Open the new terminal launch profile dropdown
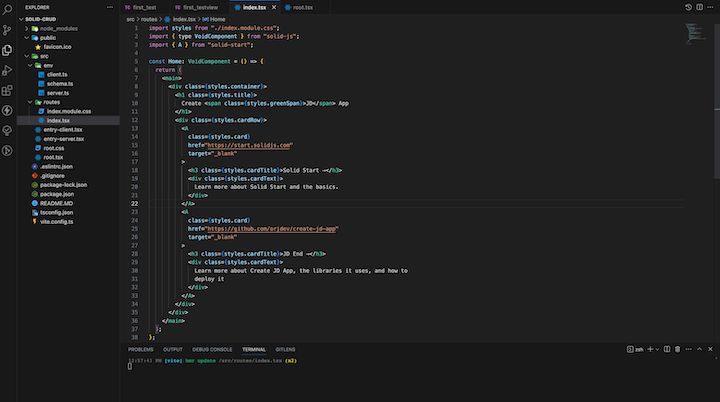Viewport: 720px width, 402px height. (657, 349)
